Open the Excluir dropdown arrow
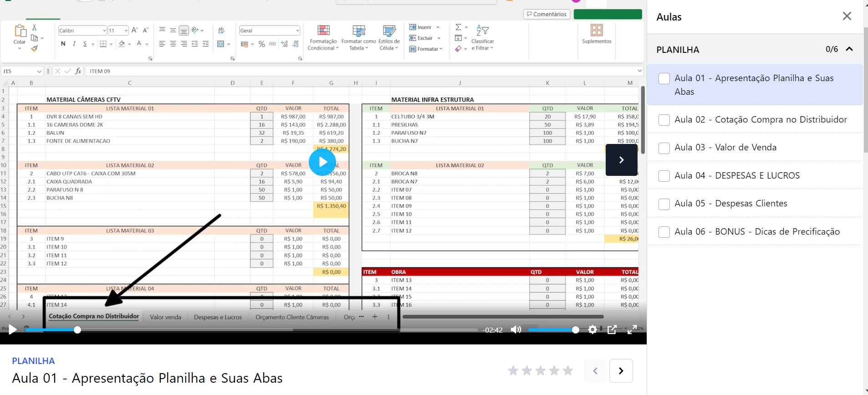 [439, 38]
